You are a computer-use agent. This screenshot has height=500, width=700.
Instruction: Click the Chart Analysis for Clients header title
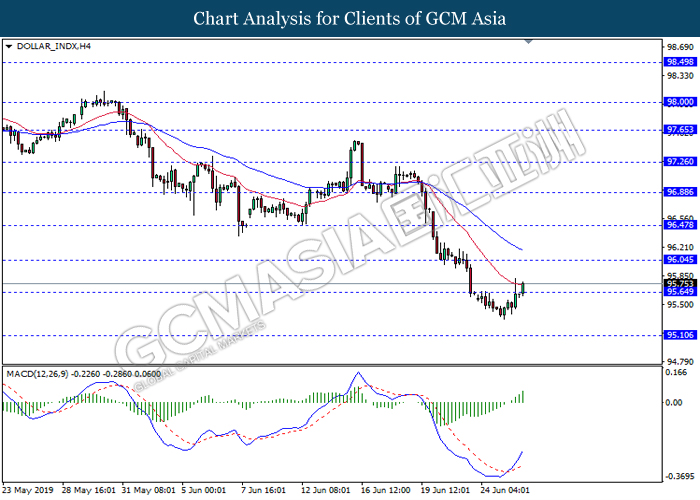pyautogui.click(x=350, y=19)
